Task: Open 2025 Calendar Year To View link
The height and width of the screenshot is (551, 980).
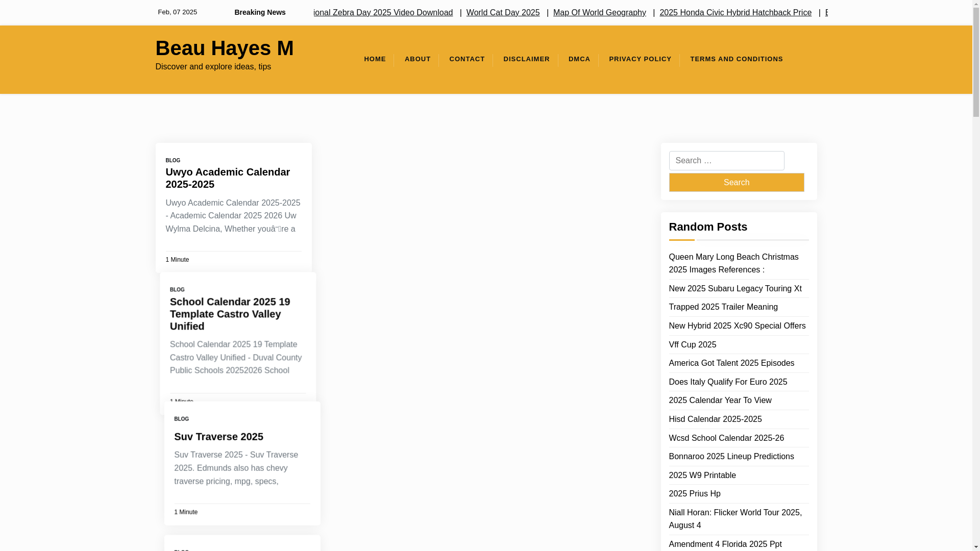Action: point(720,400)
